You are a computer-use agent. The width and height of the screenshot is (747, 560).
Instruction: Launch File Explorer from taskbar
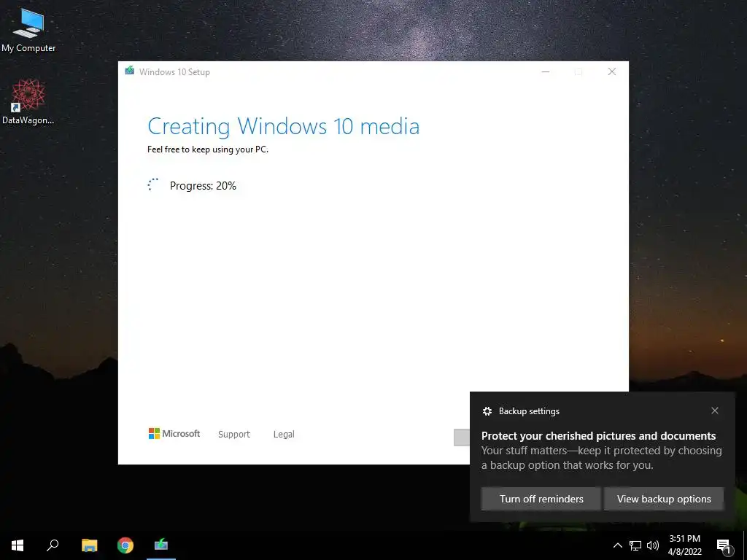click(x=89, y=545)
